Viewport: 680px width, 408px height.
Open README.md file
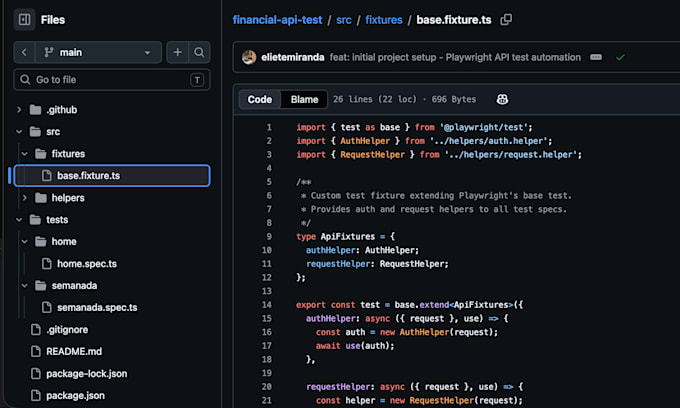(74, 351)
